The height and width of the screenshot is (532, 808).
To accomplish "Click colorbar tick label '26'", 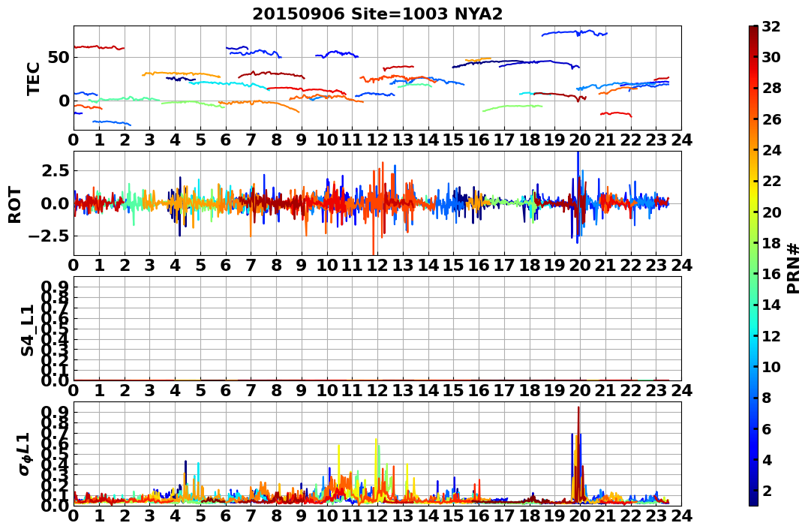I will point(771,119).
